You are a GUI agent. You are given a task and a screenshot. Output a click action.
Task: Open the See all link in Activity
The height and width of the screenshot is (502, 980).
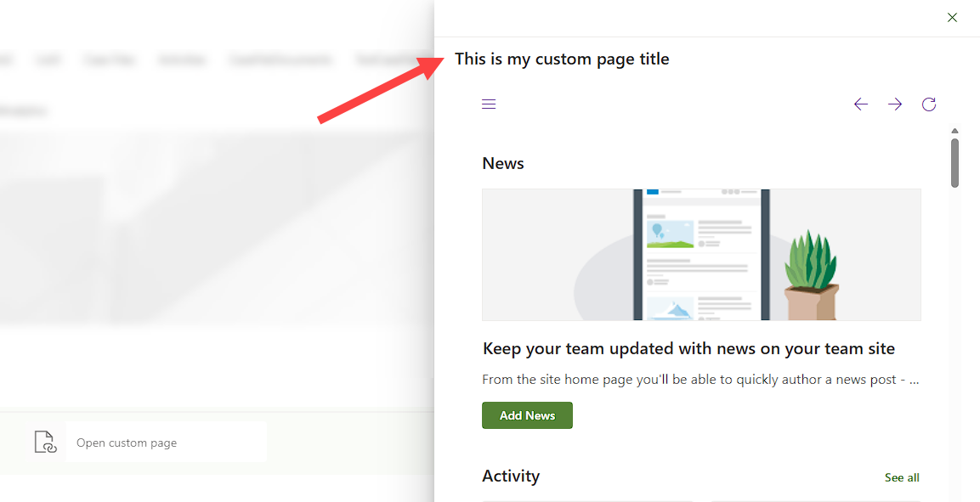(902, 477)
